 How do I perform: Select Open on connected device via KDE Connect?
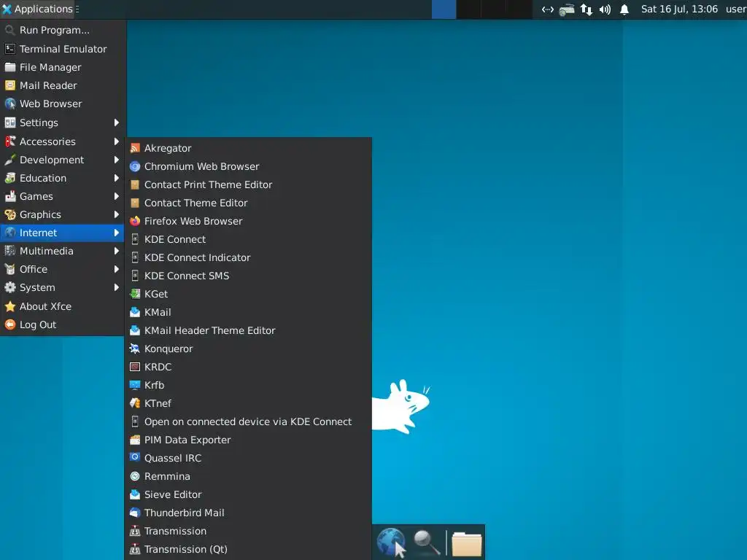[x=248, y=422]
